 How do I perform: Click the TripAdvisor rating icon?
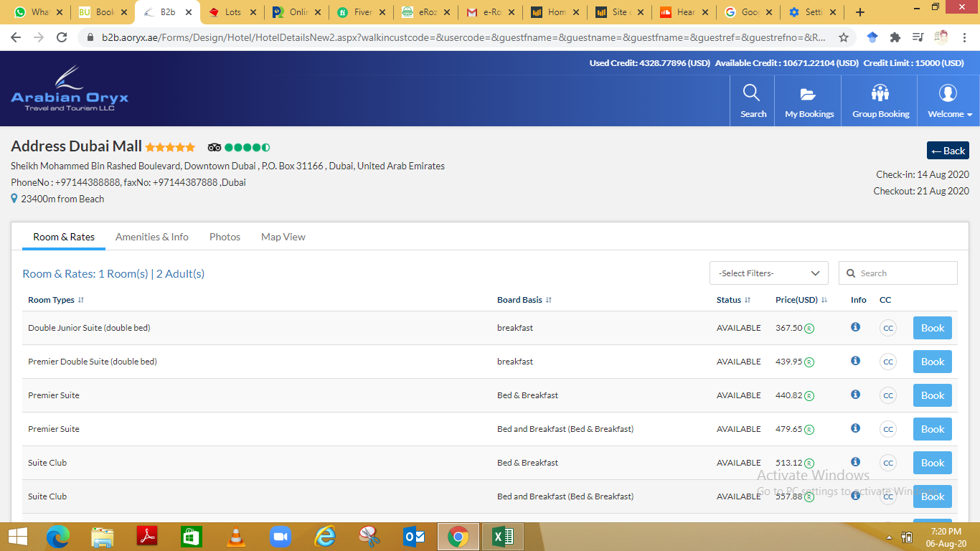(215, 147)
